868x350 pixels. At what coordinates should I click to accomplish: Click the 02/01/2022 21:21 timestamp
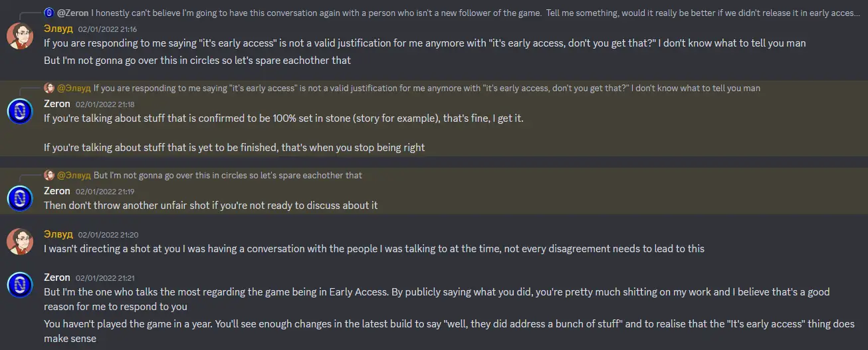[x=105, y=278]
